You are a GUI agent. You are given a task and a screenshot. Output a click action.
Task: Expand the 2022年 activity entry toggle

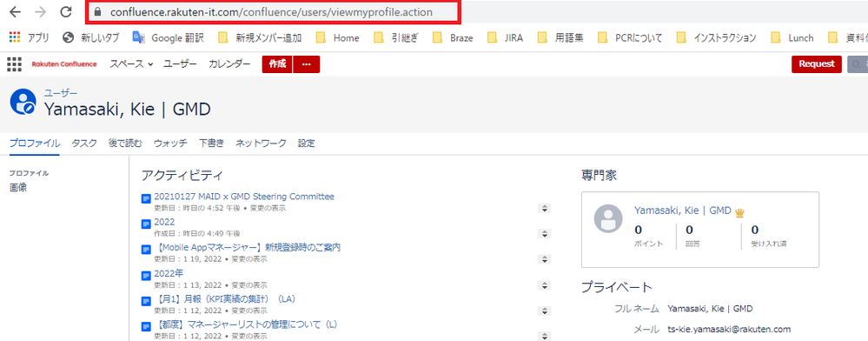(545, 285)
